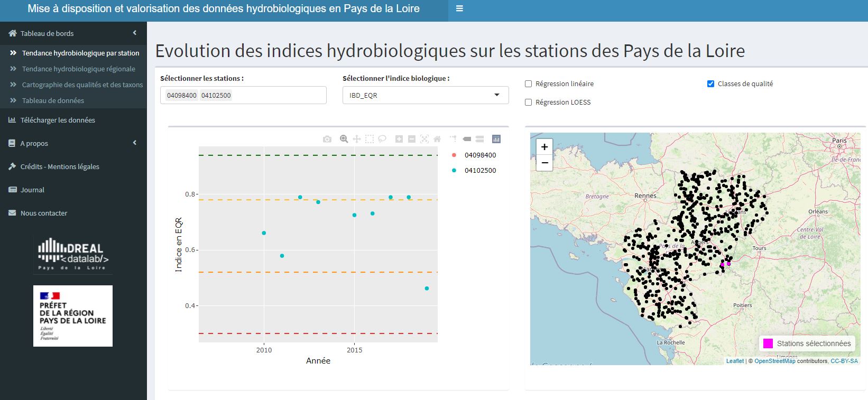The width and height of the screenshot is (868, 400).
Task: Activate the Pan tool in plot toolbar
Action: click(357, 139)
